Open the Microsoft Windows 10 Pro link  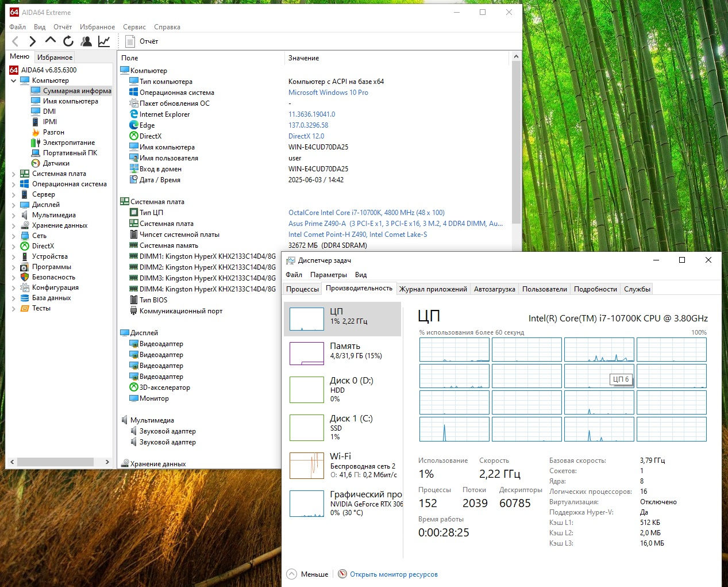coord(328,93)
